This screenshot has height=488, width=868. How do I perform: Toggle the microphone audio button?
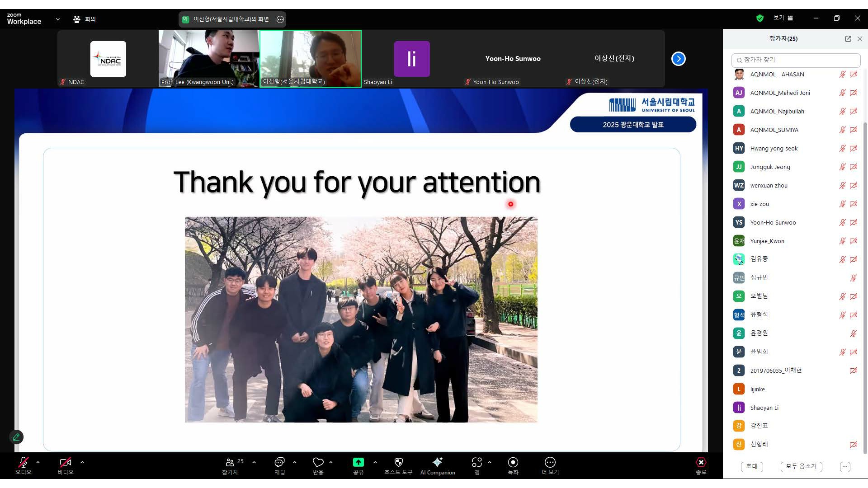tap(23, 462)
